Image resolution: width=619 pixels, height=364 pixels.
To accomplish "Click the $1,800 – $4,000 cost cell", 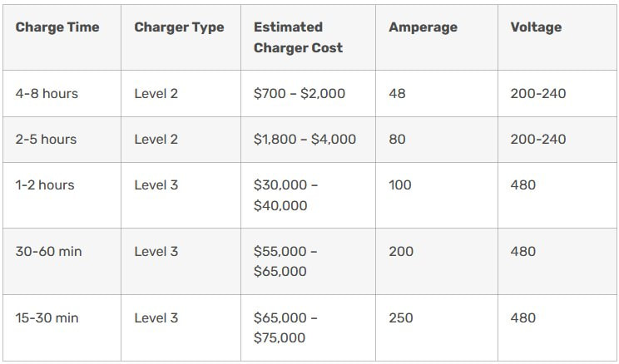I will 305,140.
